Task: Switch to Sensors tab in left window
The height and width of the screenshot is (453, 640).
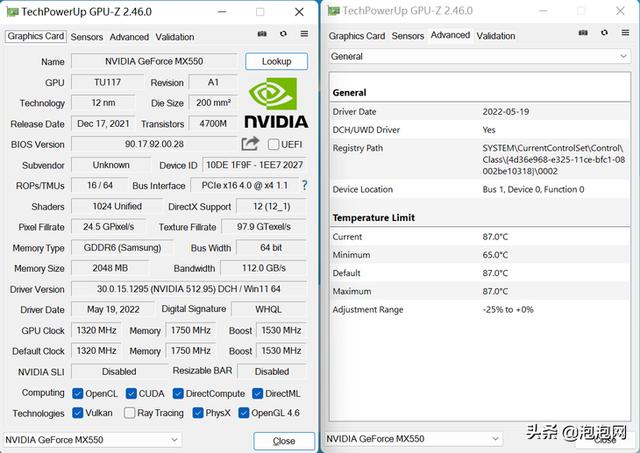Action: point(87,37)
